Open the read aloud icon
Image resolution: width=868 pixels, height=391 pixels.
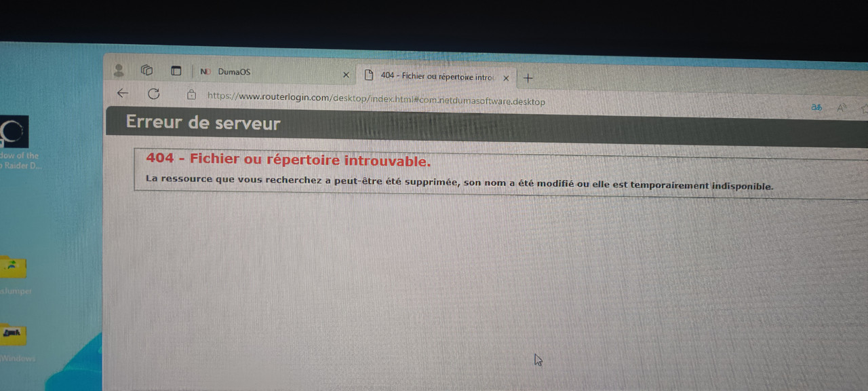point(842,107)
